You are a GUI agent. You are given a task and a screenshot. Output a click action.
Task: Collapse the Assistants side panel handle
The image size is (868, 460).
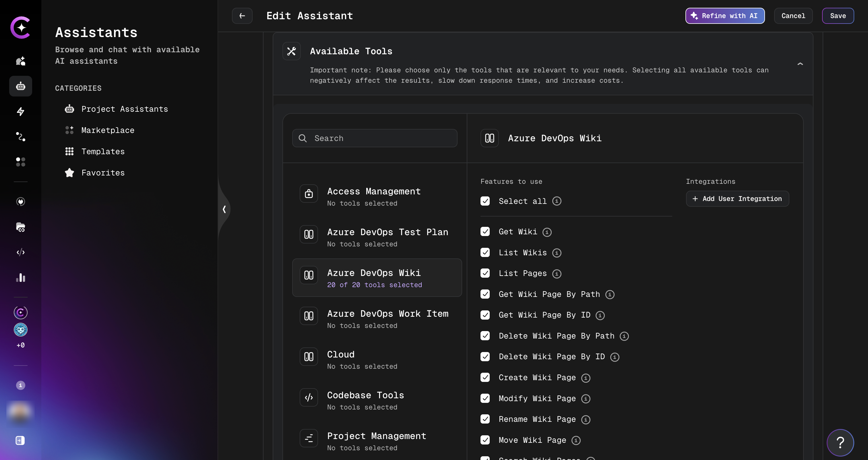[224, 209]
